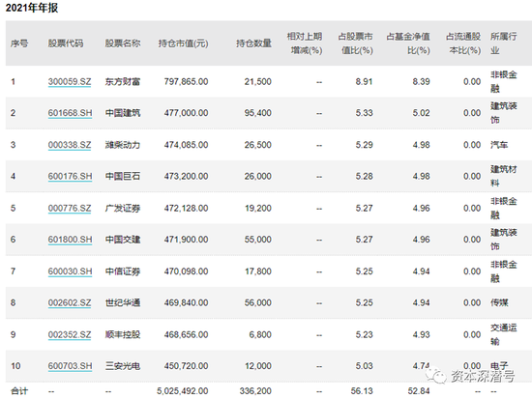Select market value 469,840.00
This screenshot has width=532, height=399.
[x=187, y=302]
